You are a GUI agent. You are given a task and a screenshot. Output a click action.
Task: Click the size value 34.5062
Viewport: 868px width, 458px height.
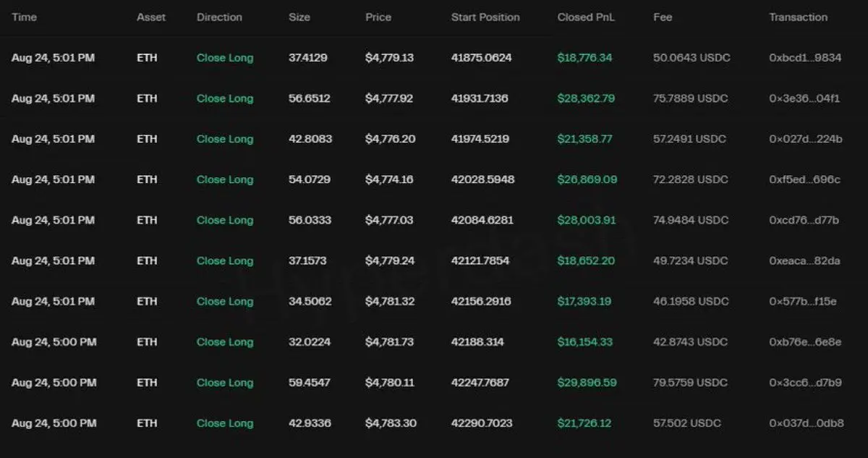[310, 301]
